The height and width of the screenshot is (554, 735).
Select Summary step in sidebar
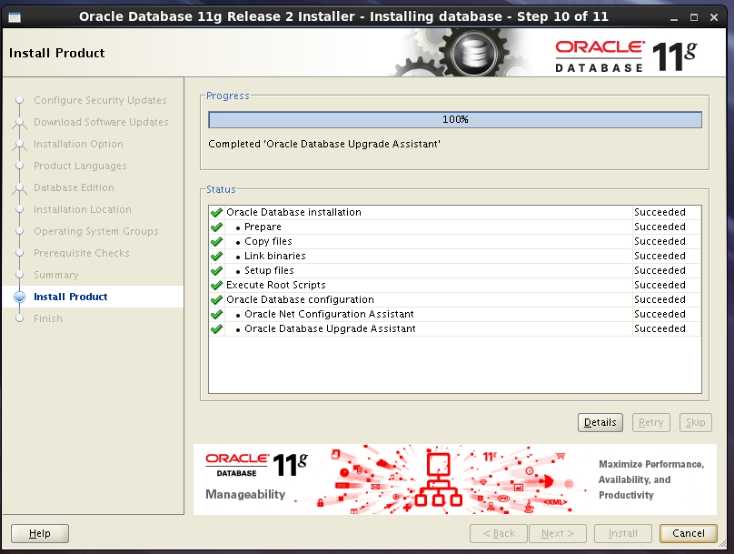click(56, 275)
